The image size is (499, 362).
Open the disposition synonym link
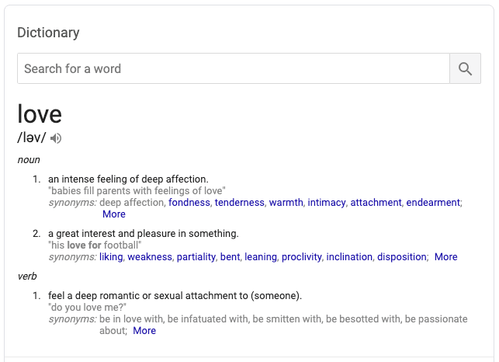click(x=402, y=257)
